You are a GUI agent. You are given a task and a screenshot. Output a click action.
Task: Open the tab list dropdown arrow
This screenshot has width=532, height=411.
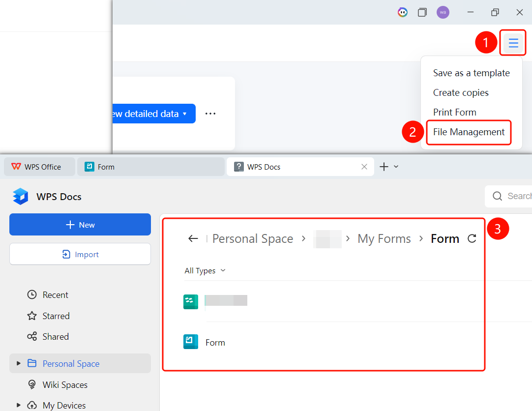point(396,167)
